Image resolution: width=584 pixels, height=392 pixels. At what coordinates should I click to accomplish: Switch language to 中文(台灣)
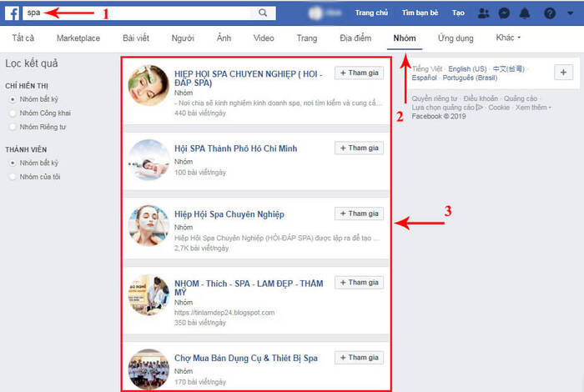click(509, 69)
